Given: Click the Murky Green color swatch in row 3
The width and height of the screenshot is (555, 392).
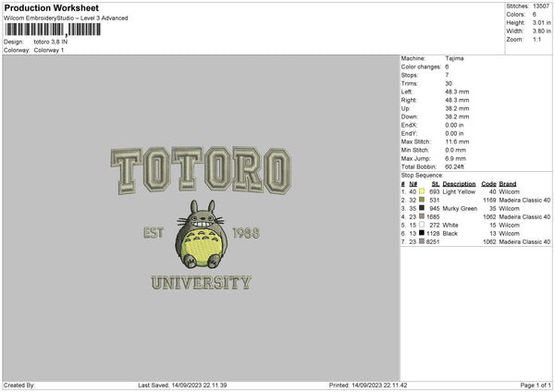Looking at the screenshot, I should [x=422, y=208].
